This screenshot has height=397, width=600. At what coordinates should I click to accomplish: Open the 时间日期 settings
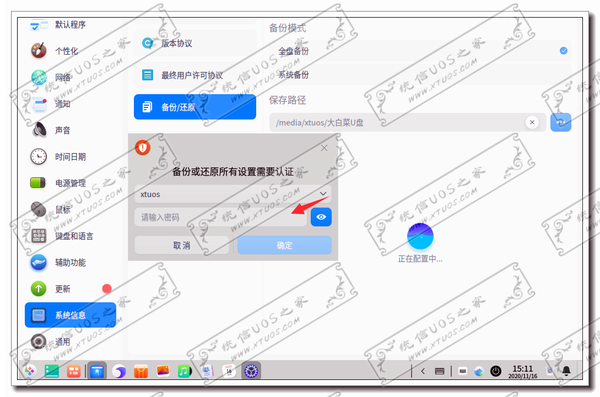[x=70, y=157]
